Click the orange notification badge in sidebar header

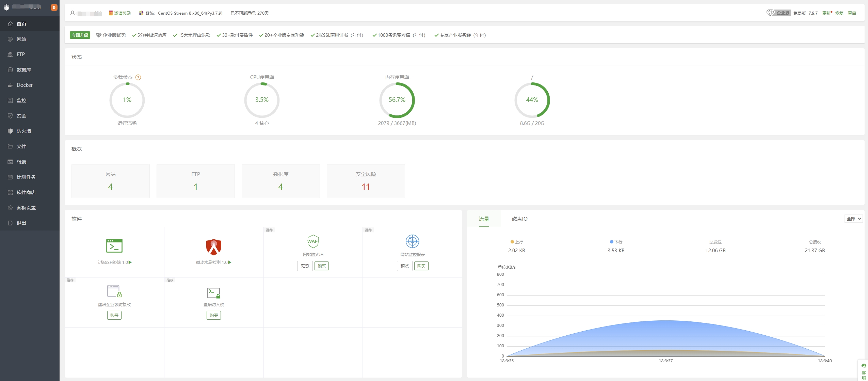click(54, 7)
